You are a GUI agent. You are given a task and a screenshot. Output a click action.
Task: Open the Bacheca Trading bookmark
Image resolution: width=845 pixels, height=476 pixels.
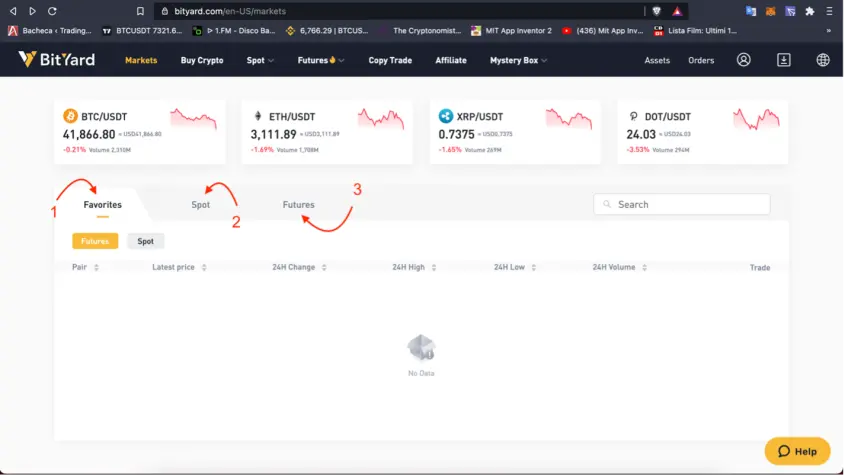50,31
